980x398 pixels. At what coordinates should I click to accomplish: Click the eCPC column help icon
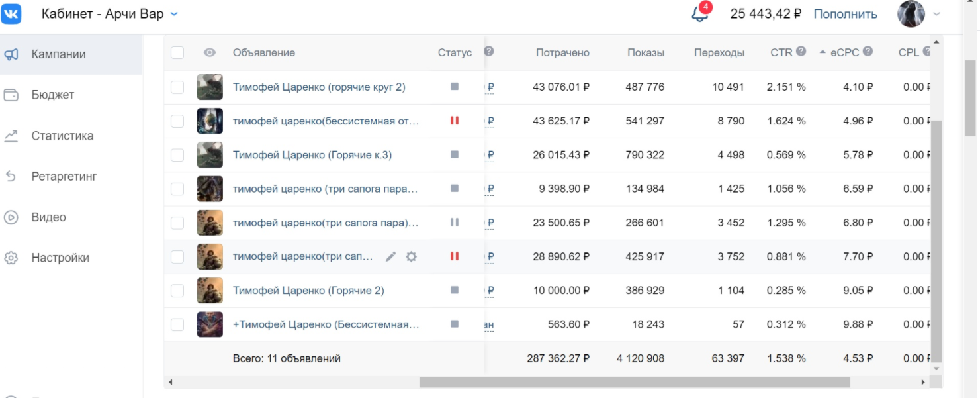point(868,52)
